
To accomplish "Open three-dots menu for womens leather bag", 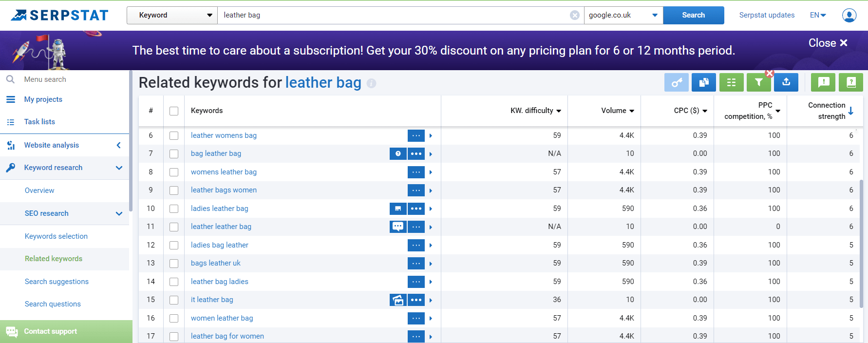I will tap(416, 172).
